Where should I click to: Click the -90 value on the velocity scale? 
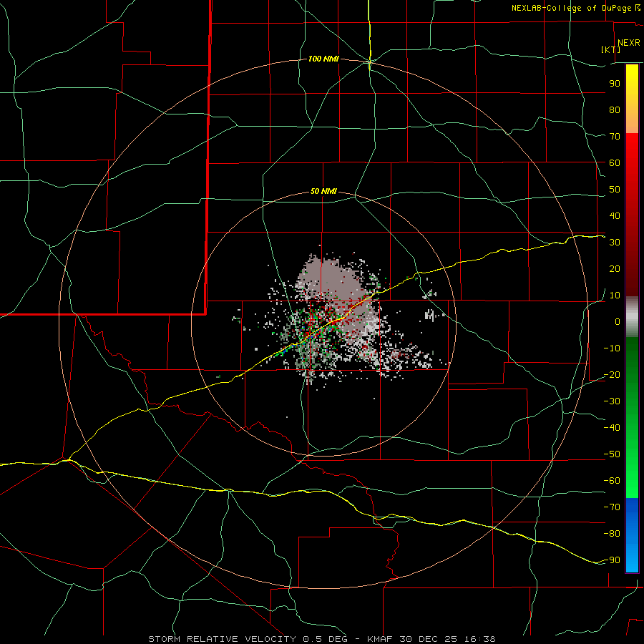pos(612,560)
